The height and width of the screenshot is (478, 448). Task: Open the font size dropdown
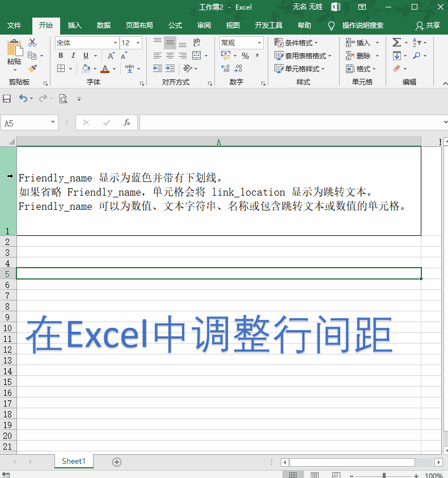coord(138,43)
